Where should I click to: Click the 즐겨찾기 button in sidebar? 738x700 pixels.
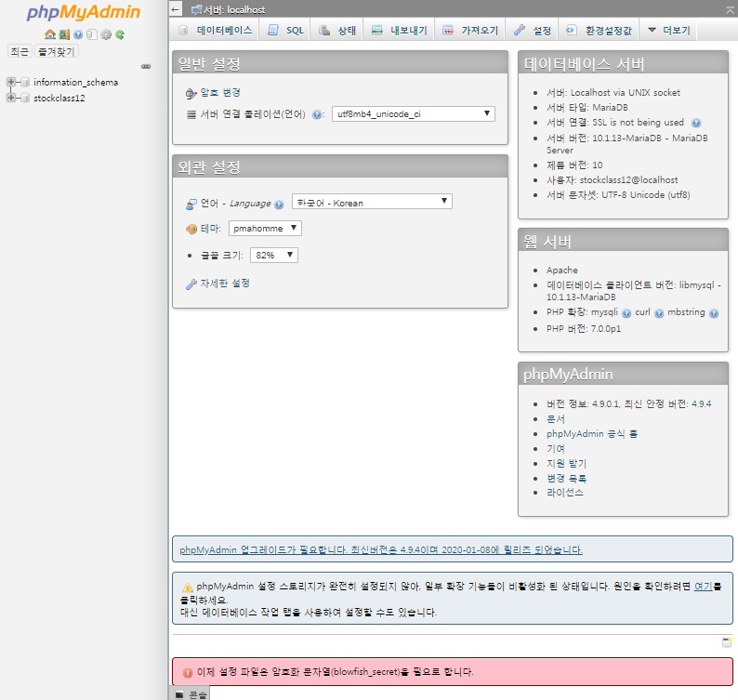(x=56, y=51)
